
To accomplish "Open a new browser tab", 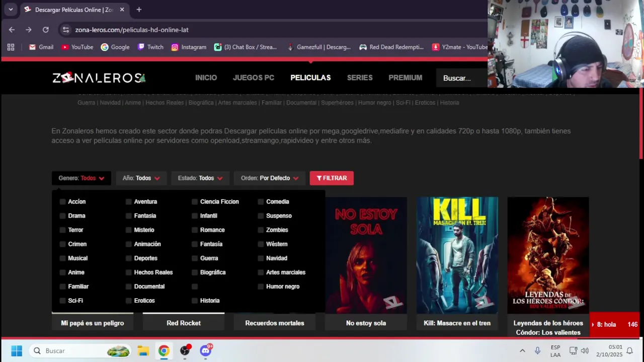I will tap(139, 10).
